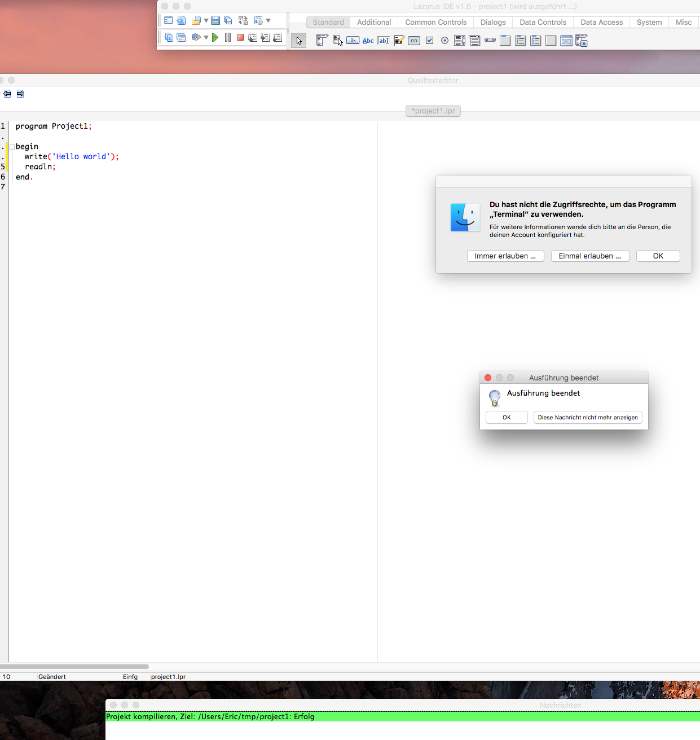Select the TButton component from palette

353,41
